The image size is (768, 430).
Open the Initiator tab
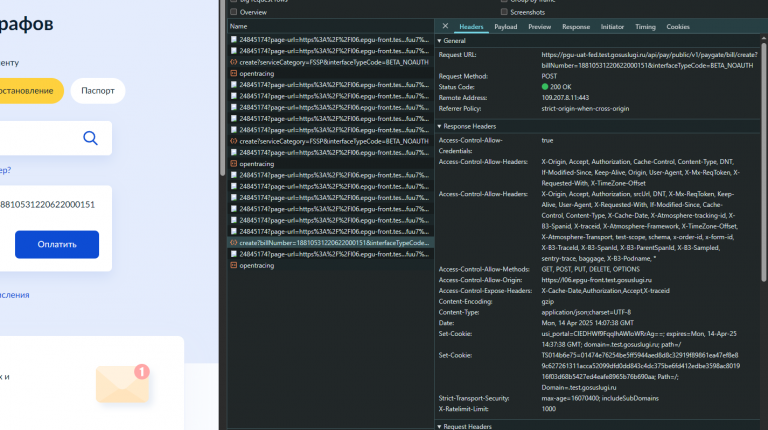[x=612, y=27]
